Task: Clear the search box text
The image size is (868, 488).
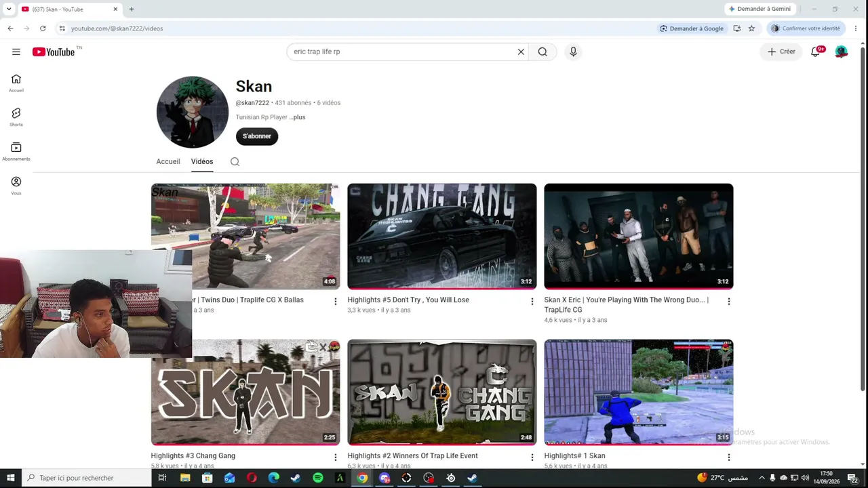Action: (x=521, y=52)
